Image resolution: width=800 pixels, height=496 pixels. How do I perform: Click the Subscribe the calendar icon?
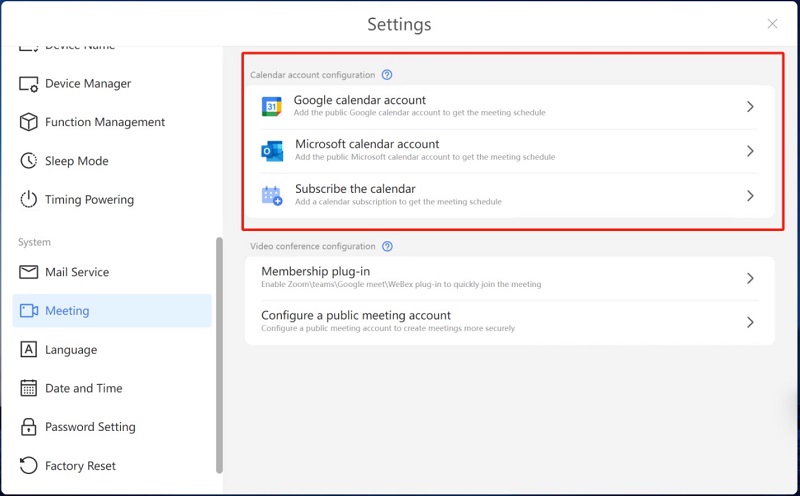click(x=272, y=196)
